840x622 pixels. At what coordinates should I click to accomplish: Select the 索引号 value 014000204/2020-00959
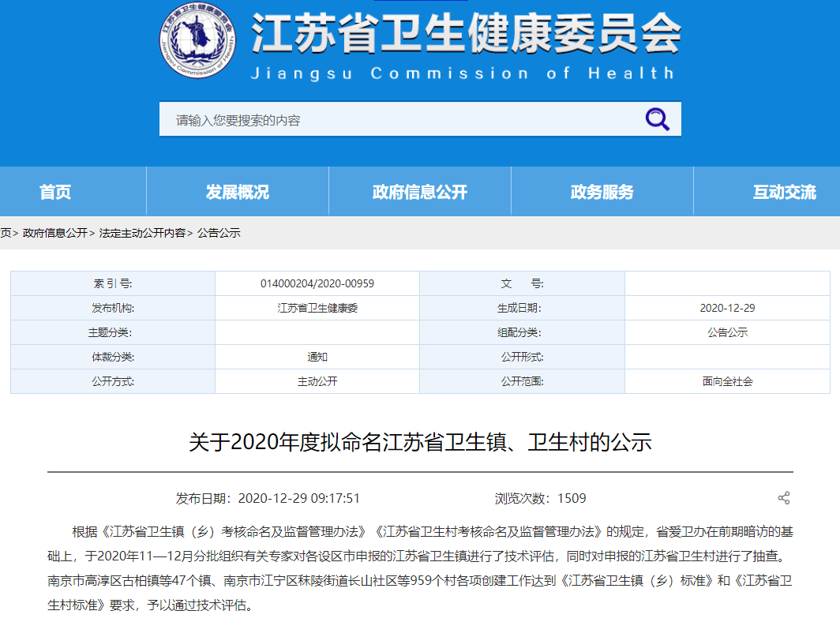[x=317, y=283]
